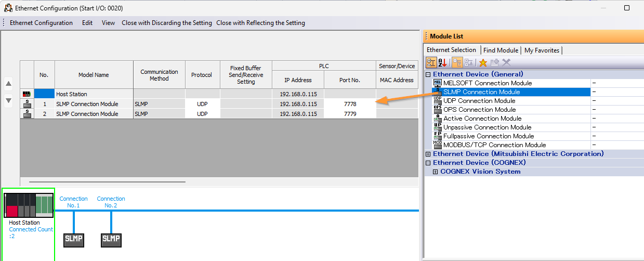Click the yellow star favorites icon
Screen dimensions: 644x261
(x=483, y=62)
